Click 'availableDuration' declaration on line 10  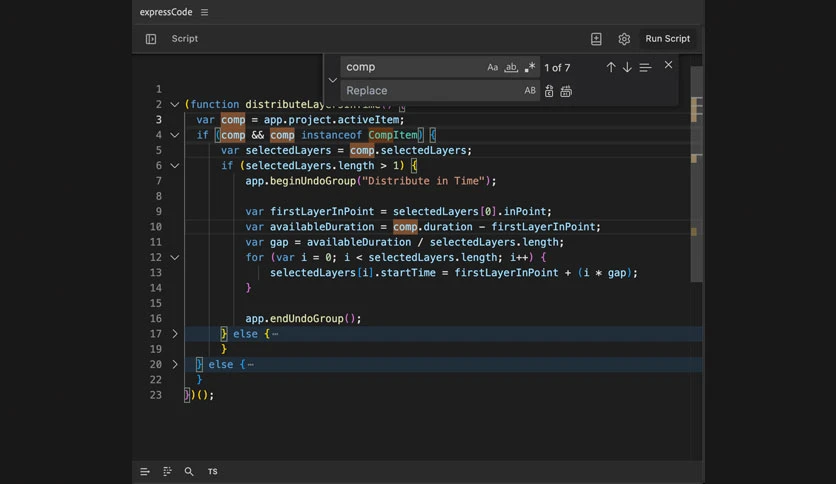point(322,227)
